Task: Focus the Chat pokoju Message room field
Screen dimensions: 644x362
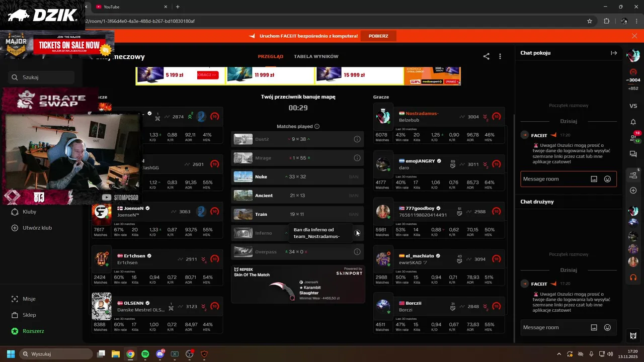Action: pyautogui.click(x=568, y=179)
